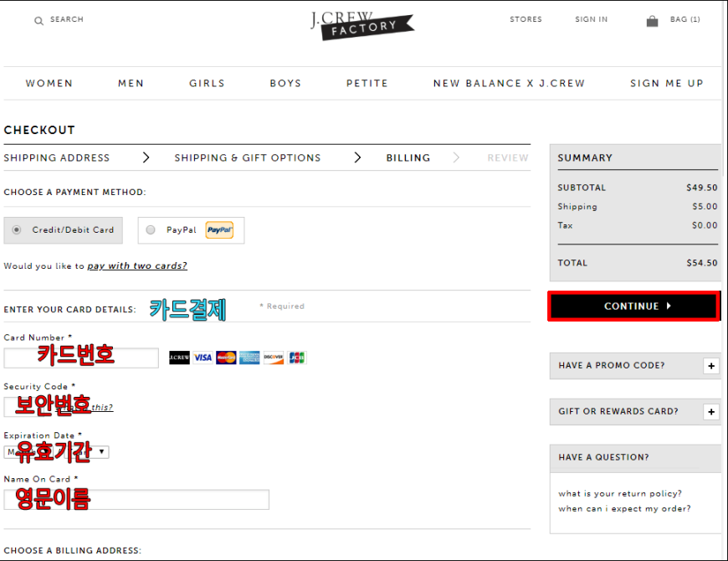This screenshot has width=728, height=561.
Task: Click the shopping bag icon
Action: point(653,21)
